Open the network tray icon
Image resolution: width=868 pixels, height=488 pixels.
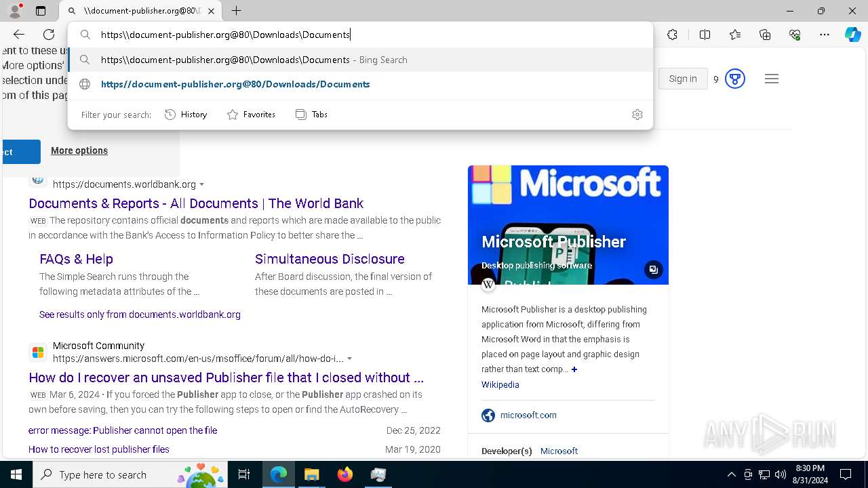(x=764, y=474)
